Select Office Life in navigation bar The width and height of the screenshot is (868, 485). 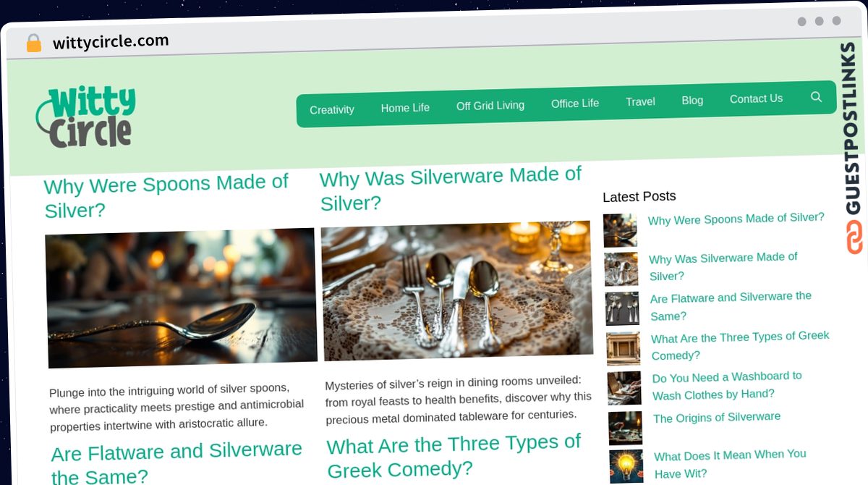pos(575,104)
